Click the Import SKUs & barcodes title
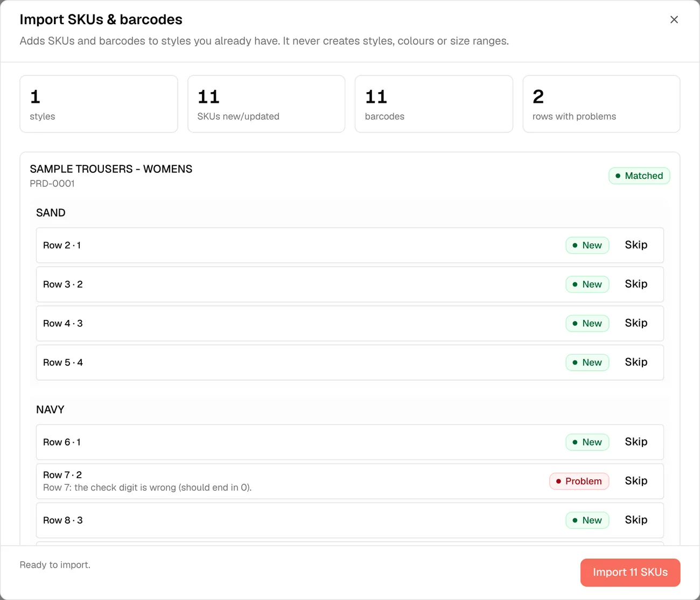Image resolution: width=700 pixels, height=600 pixels. (101, 19)
